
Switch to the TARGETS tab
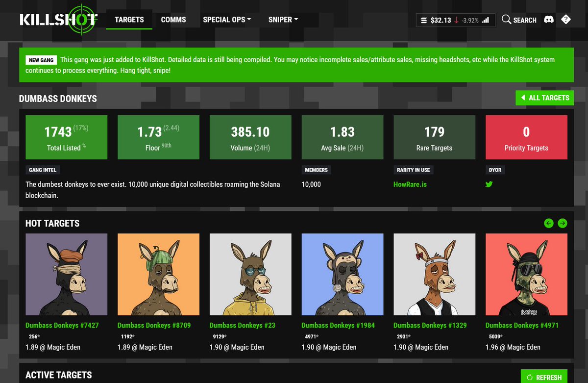(129, 20)
